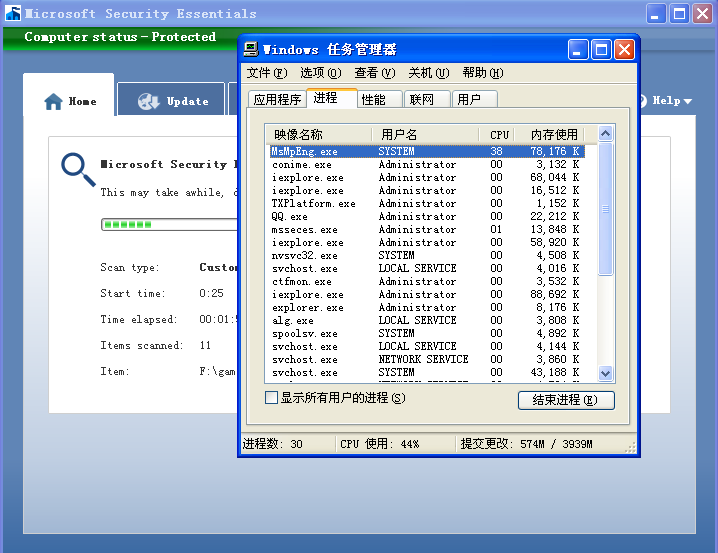
Task: Click the green scan progress bar
Action: [170, 224]
